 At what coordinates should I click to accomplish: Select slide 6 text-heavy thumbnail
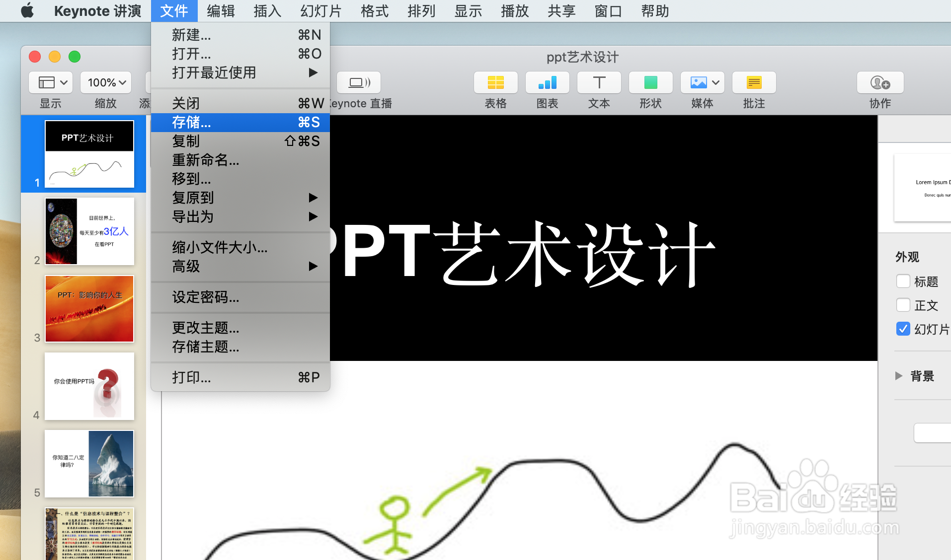[x=89, y=534]
